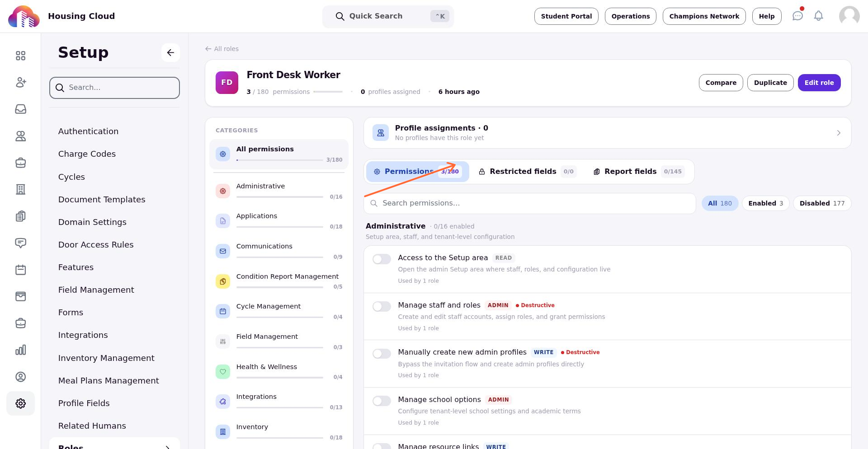
Task: Select the settings gear icon in left rail
Action: (20, 403)
